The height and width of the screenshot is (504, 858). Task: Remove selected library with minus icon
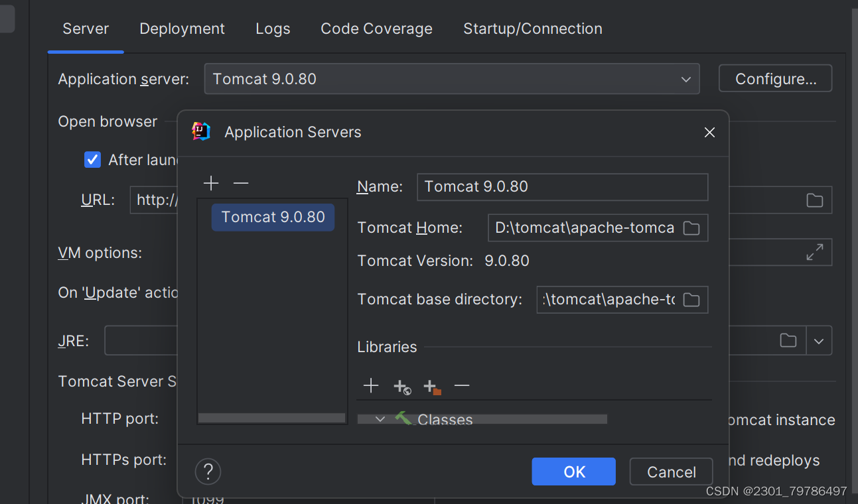click(462, 386)
